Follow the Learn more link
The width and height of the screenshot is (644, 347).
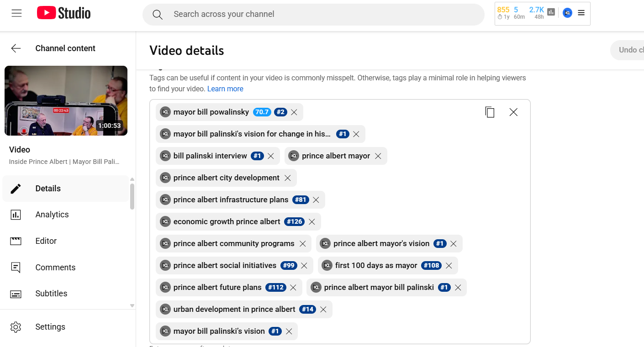coord(225,89)
